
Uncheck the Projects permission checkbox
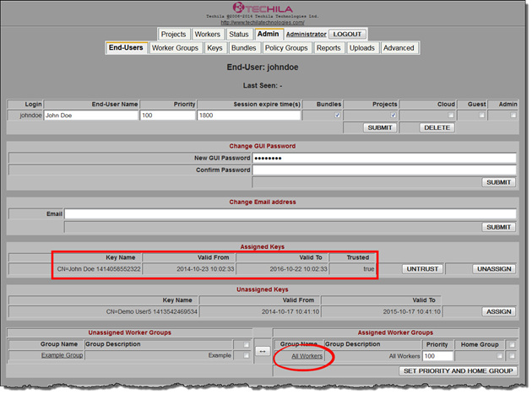(393, 116)
